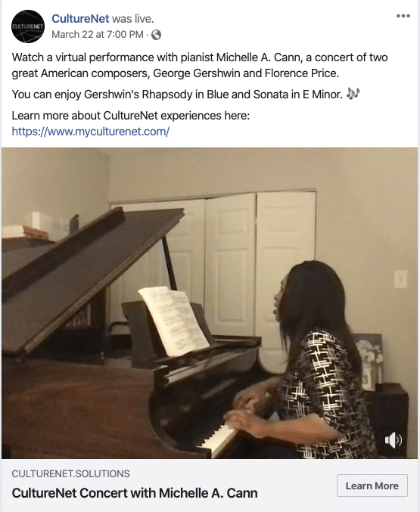Mute the video using the speaker icon
This screenshot has height=512, width=420.
(394, 440)
